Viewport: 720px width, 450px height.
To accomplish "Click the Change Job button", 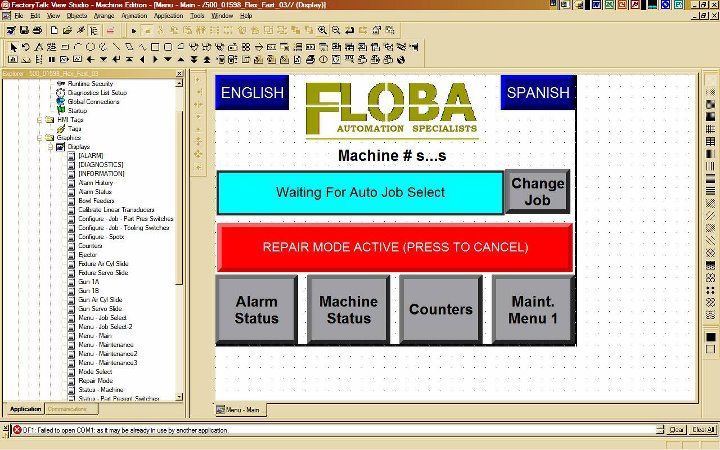I will pyautogui.click(x=537, y=191).
